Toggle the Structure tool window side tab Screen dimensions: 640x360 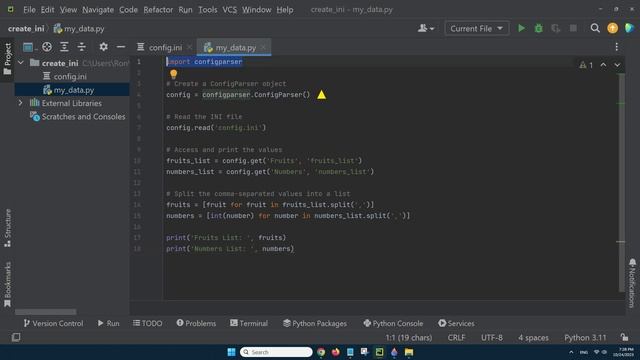(7, 228)
